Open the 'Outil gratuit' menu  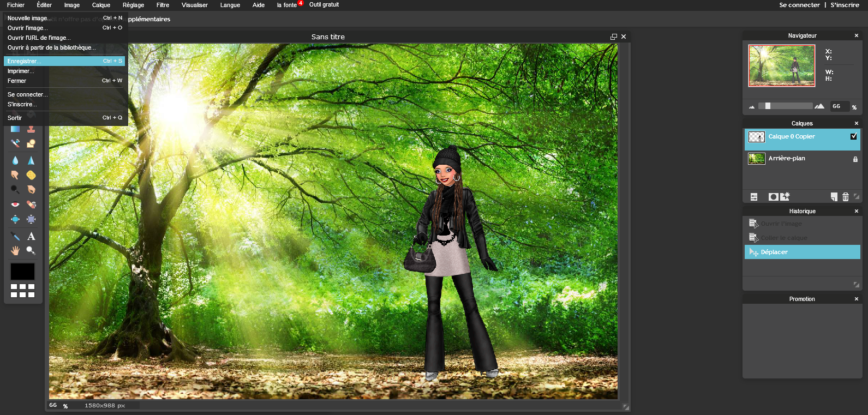[324, 5]
